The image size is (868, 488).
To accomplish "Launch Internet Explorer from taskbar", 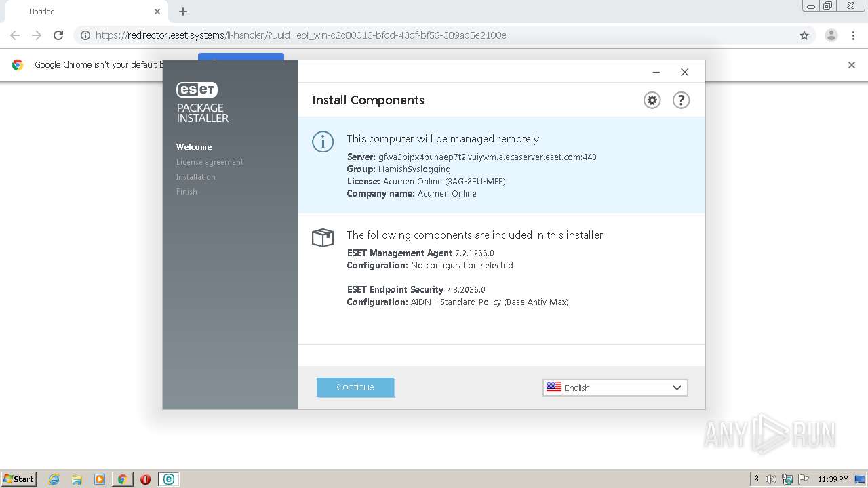I will 54,479.
